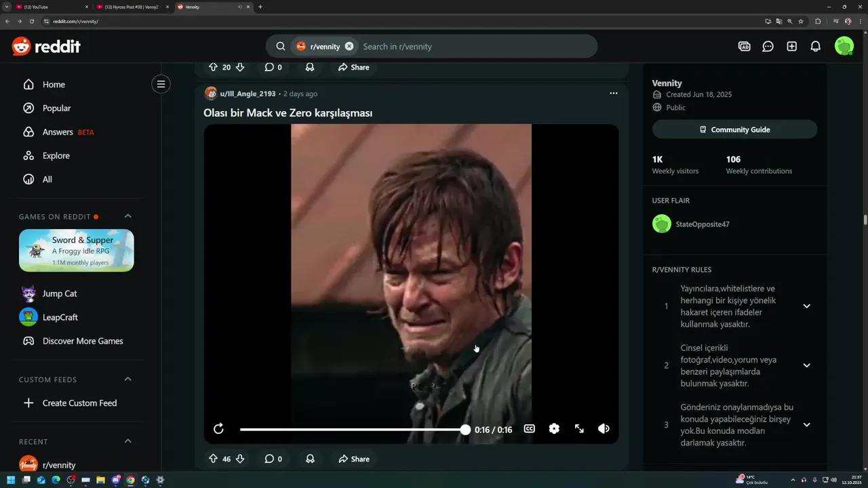
Task: Collapse the Custom Feeds section
Action: click(127, 379)
